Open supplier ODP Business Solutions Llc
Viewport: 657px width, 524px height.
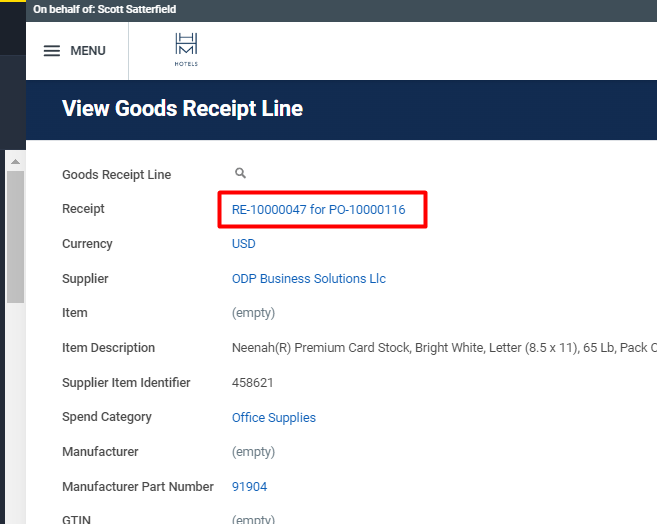(309, 279)
